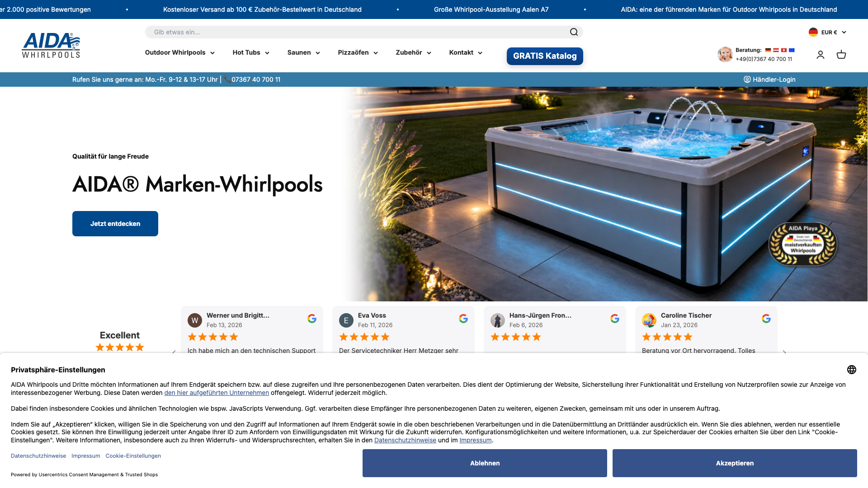Open the EUR € currency selector

(833, 32)
